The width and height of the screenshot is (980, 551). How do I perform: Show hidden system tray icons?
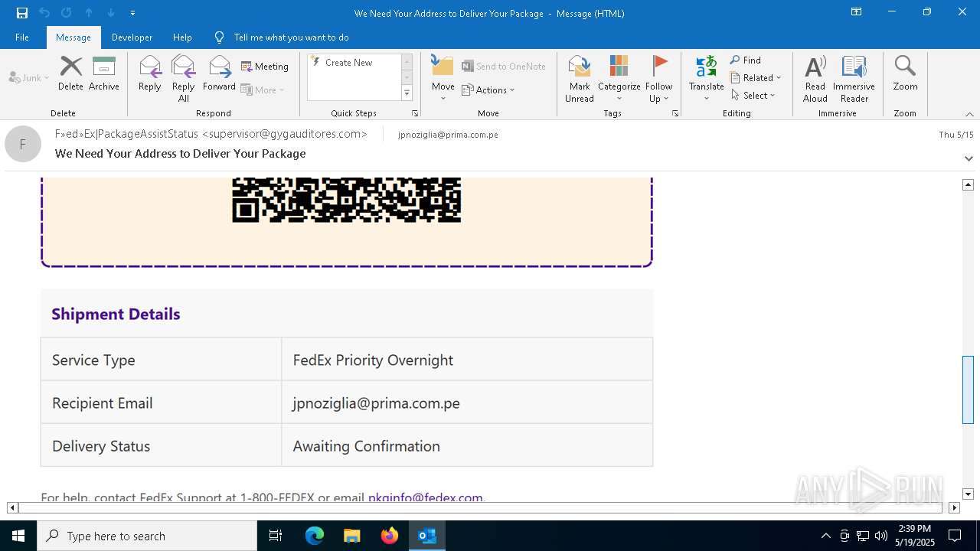click(x=825, y=536)
